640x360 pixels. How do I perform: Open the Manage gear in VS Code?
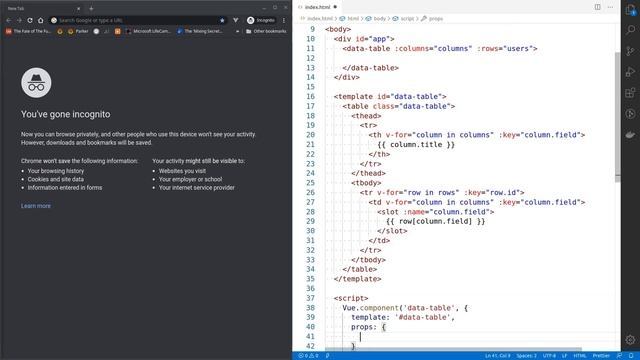pos(631,340)
